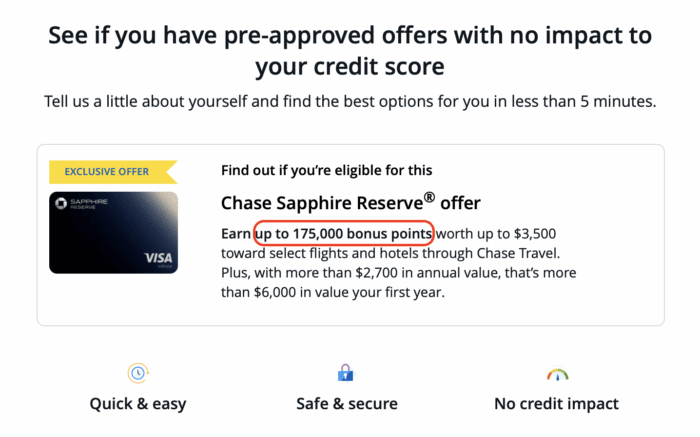Select the No credit impact label

coord(556,404)
